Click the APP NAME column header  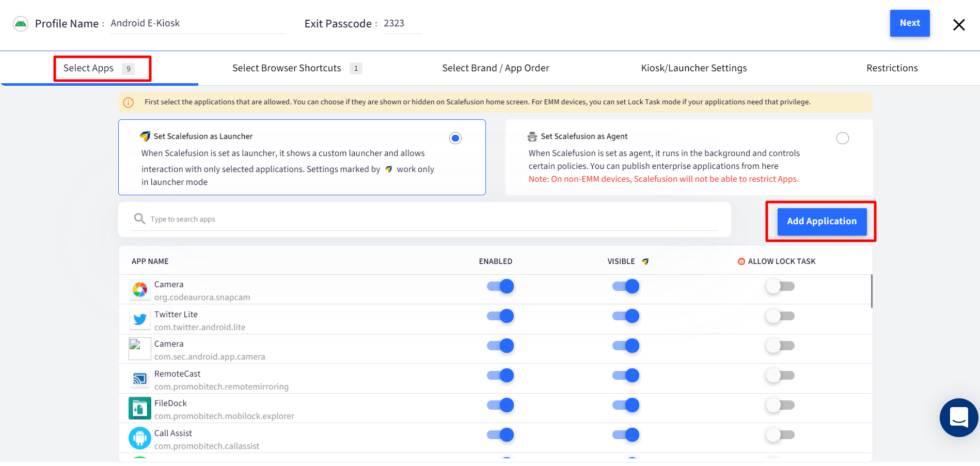150,261
